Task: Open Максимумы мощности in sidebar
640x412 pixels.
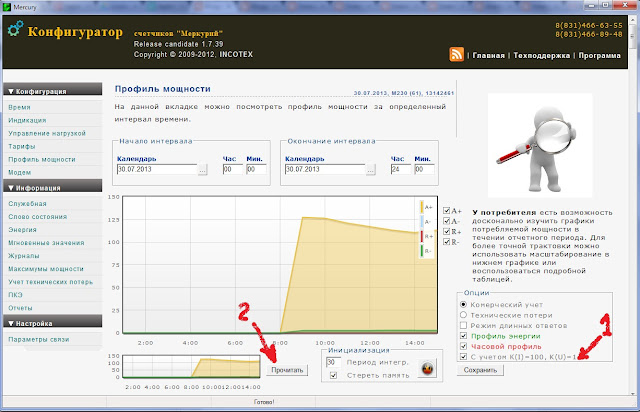Action: [x=46, y=269]
